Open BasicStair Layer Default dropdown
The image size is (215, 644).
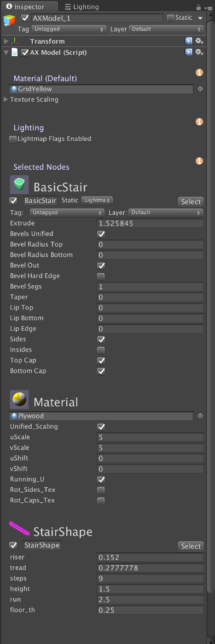166,213
